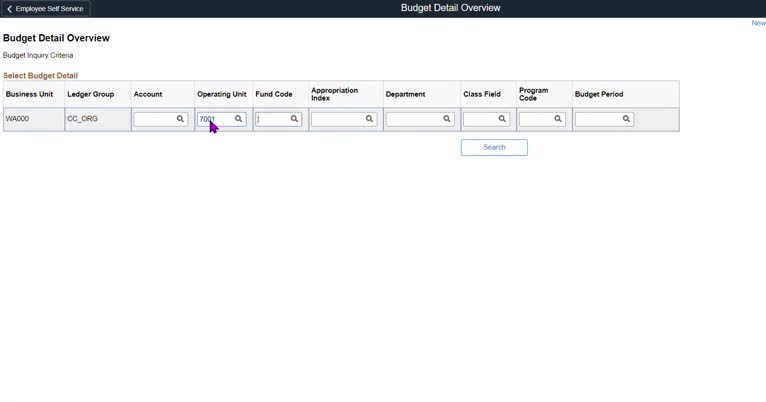Image resolution: width=766 pixels, height=402 pixels.
Task: Open the Fund Code lookup magnifier icon
Action: coord(294,119)
